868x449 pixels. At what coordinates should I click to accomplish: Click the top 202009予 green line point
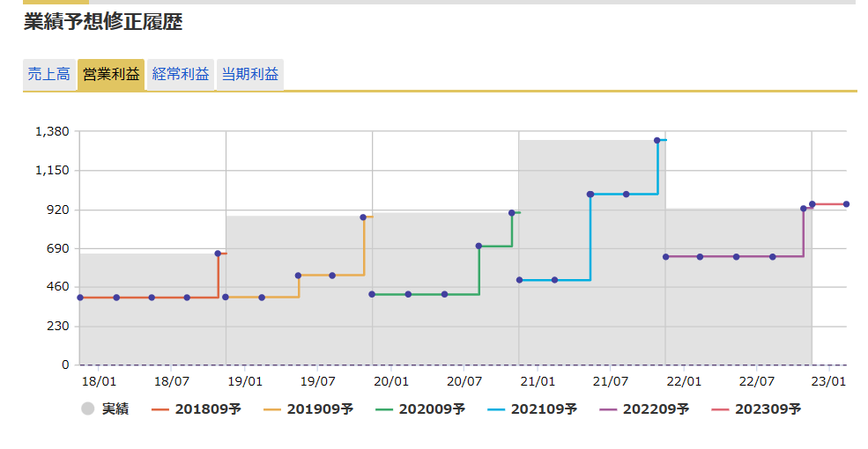click(512, 213)
